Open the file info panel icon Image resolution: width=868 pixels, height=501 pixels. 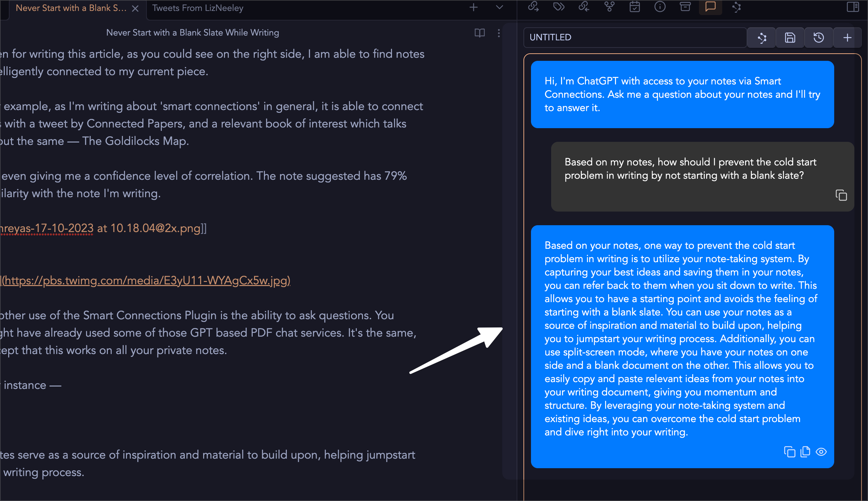660,6
